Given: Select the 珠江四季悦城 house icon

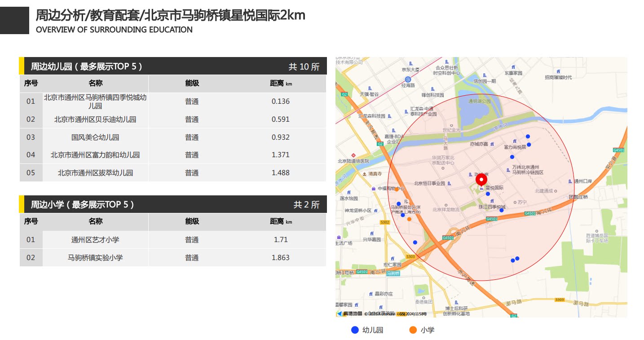Looking at the screenshot, I should point(492,201).
